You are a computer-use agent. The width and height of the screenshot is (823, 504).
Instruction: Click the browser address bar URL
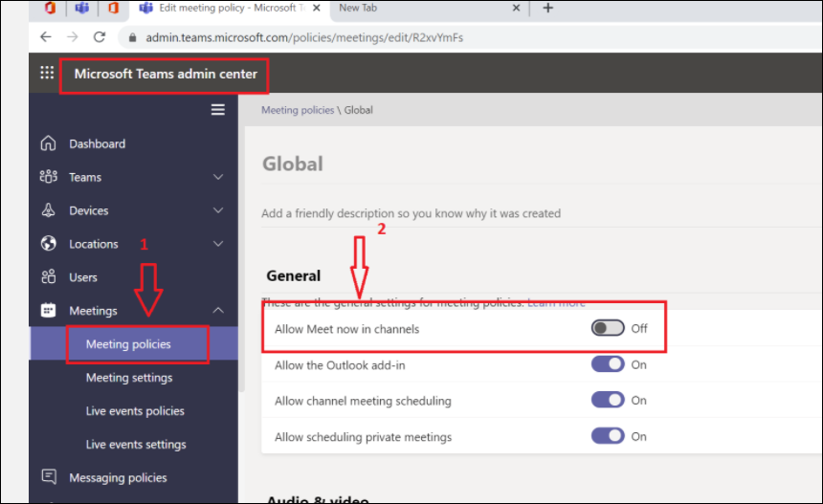304,37
